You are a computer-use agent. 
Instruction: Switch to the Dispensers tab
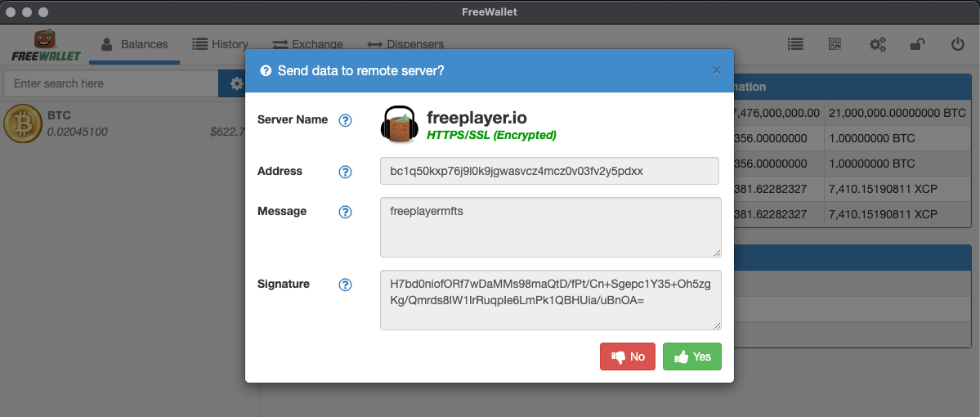405,44
